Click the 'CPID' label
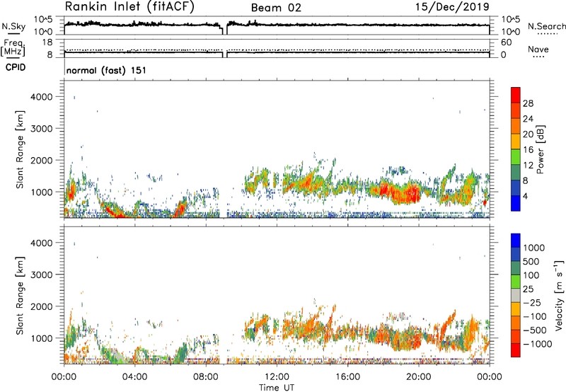The height and width of the screenshot is (392, 566). (16, 67)
